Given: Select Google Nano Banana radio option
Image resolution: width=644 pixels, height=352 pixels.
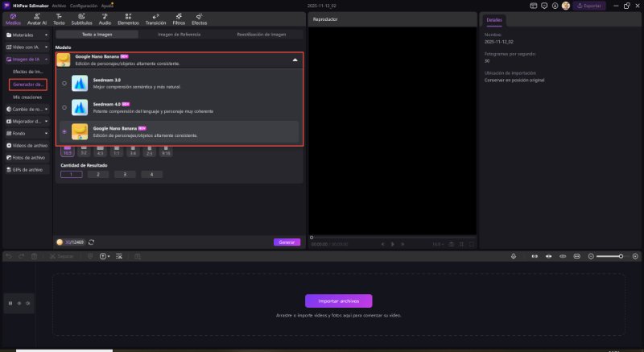Looking at the screenshot, I should point(64,130).
